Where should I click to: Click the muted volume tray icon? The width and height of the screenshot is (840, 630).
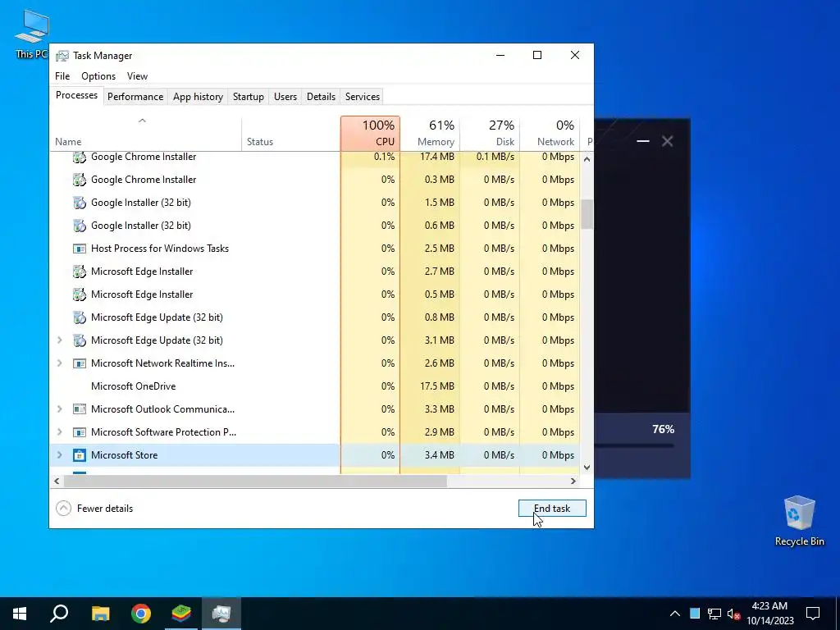[733, 614]
